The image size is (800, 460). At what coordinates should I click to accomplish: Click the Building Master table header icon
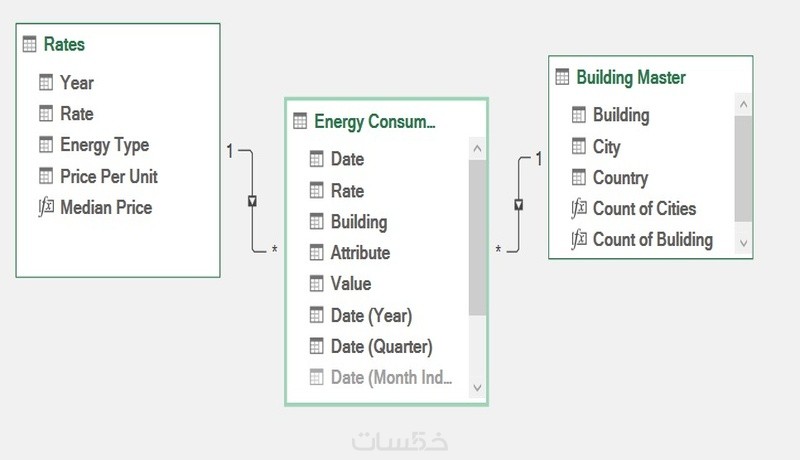[561, 77]
